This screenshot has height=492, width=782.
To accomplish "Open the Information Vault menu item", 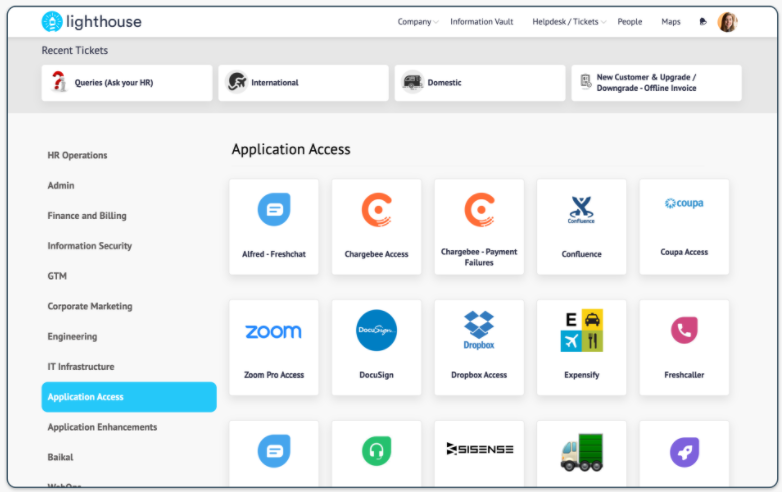I will click(x=481, y=22).
